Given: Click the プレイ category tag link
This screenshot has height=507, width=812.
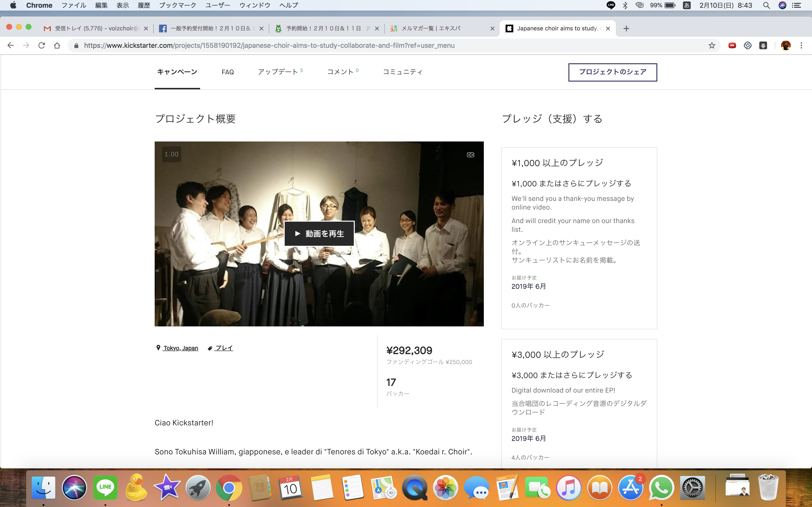Looking at the screenshot, I should pos(224,348).
